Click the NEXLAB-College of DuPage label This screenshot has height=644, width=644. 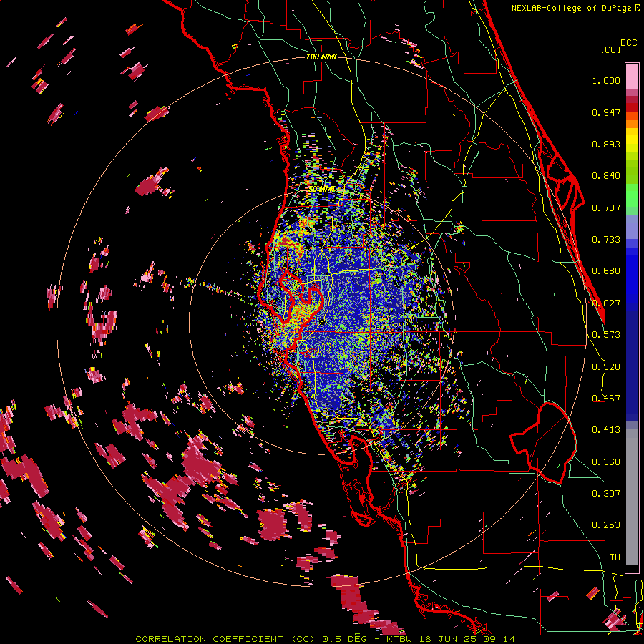pyautogui.click(x=572, y=8)
